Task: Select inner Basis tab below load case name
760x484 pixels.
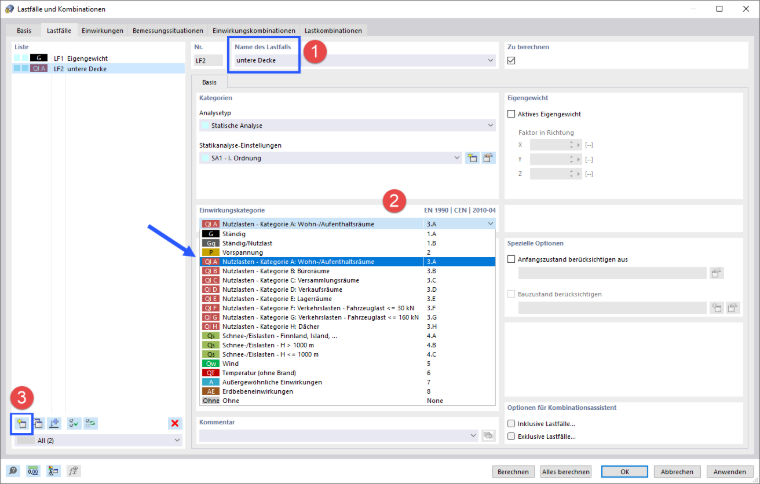Action: click(x=209, y=82)
